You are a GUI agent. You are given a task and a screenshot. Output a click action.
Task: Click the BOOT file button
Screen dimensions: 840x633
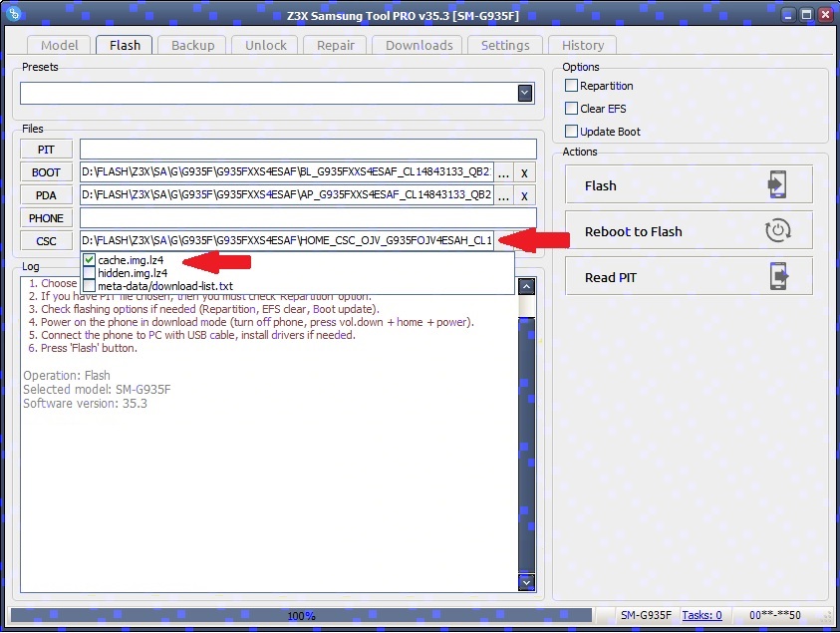[46, 172]
